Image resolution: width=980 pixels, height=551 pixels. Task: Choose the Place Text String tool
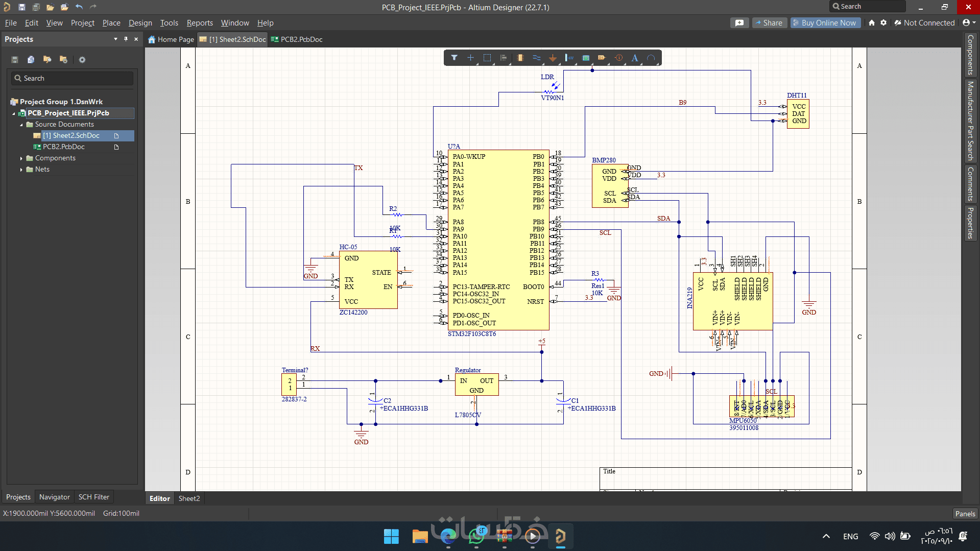click(x=635, y=58)
